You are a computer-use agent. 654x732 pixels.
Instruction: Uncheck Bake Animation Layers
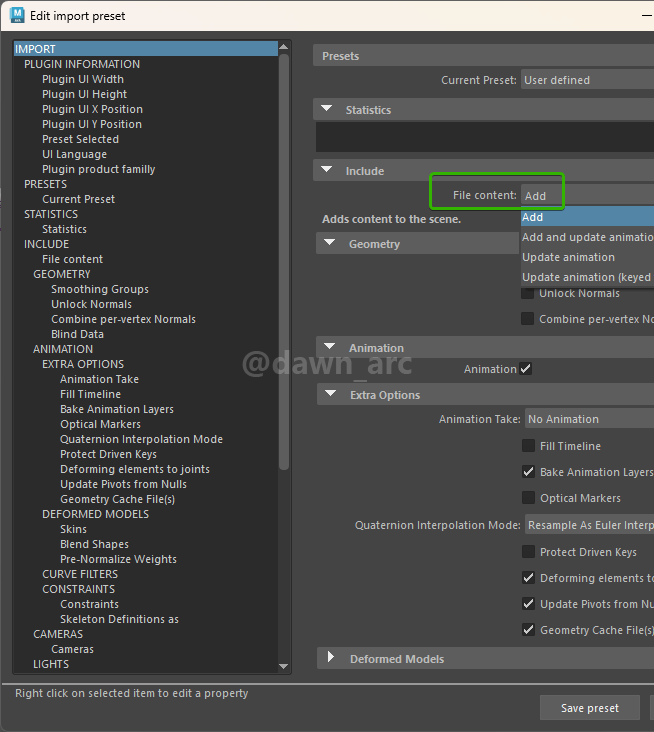(x=528, y=472)
